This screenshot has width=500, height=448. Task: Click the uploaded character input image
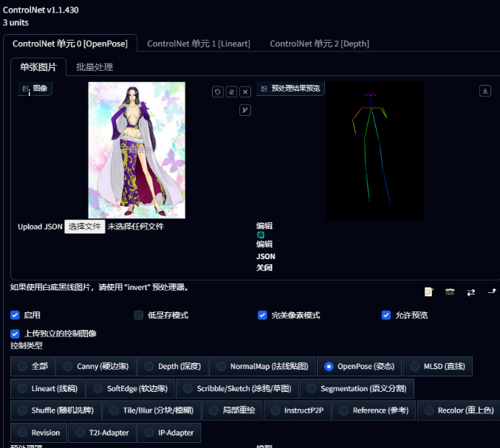pos(137,150)
